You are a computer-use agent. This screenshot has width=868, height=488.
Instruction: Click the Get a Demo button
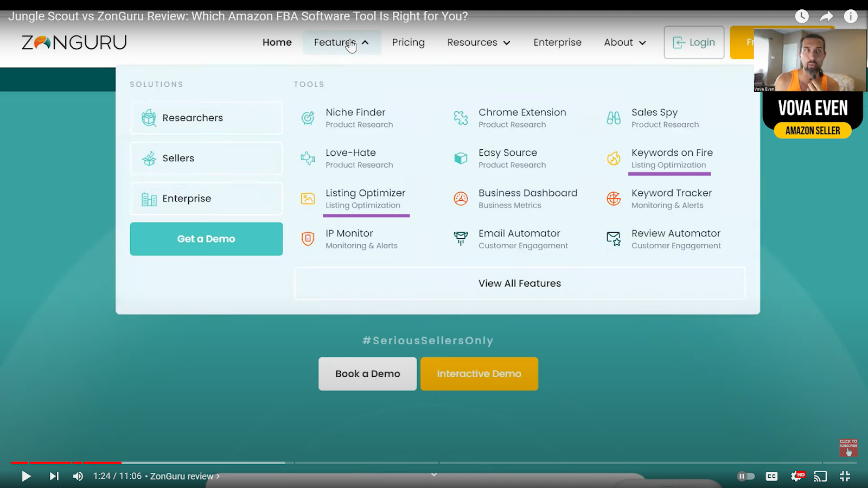click(206, 239)
